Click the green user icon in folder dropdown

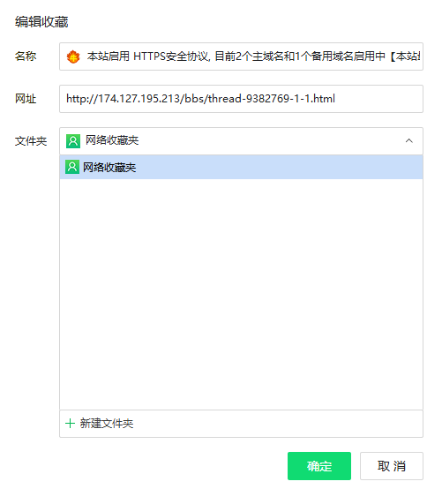(73, 141)
